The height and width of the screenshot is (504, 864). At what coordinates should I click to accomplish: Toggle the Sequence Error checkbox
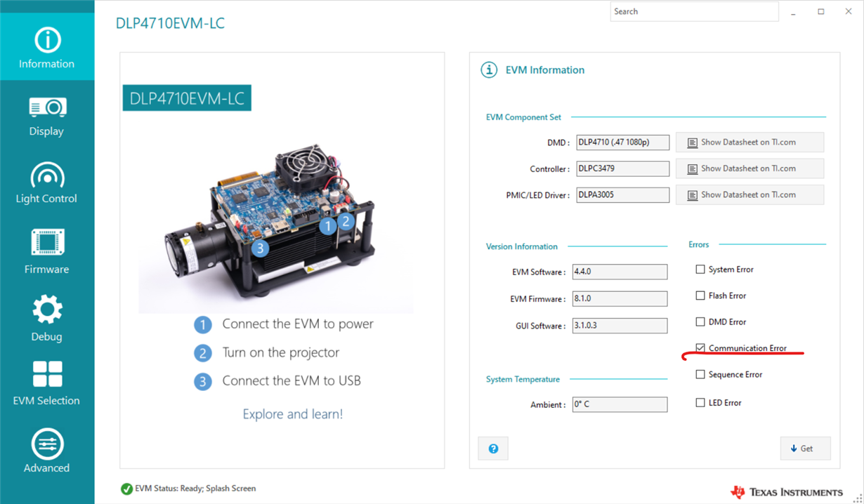pos(700,374)
